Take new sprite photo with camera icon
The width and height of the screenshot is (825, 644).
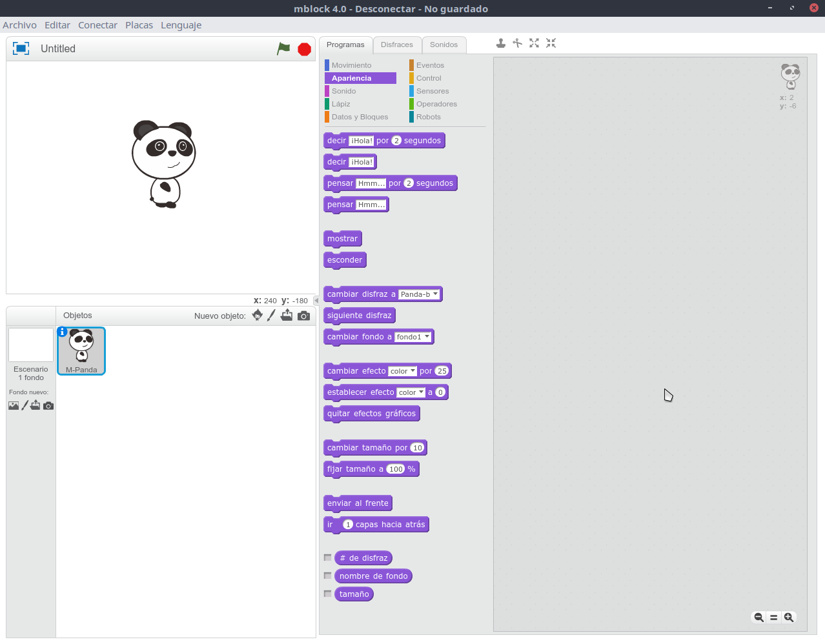click(x=304, y=316)
